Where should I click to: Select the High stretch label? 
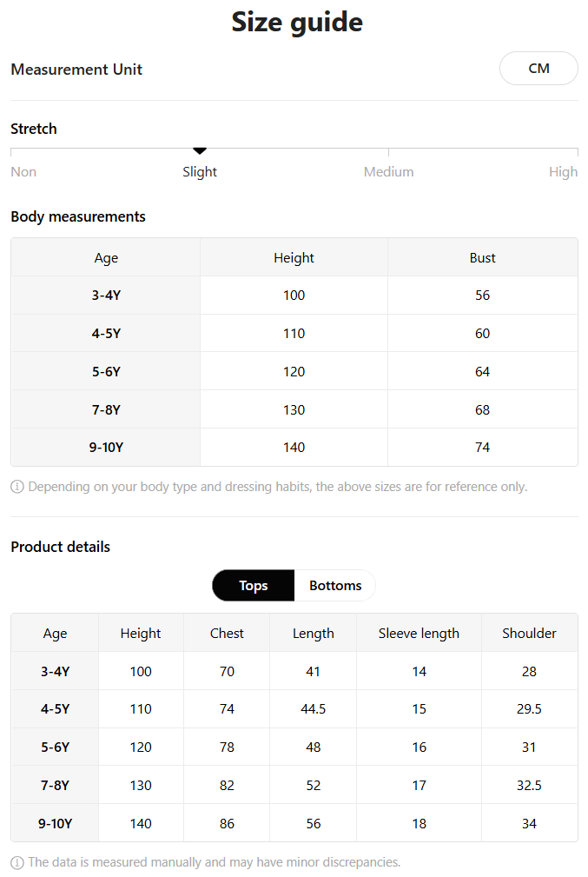click(563, 172)
